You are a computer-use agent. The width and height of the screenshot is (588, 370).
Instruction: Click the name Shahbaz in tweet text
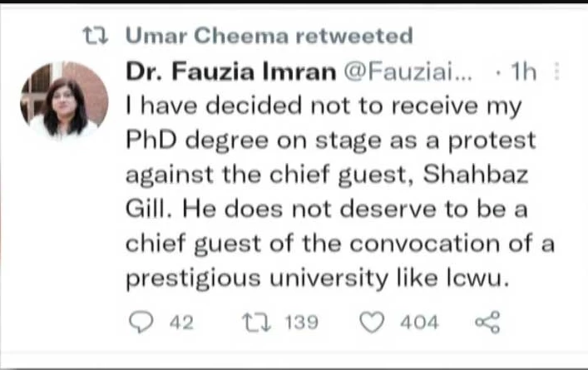click(x=496, y=176)
